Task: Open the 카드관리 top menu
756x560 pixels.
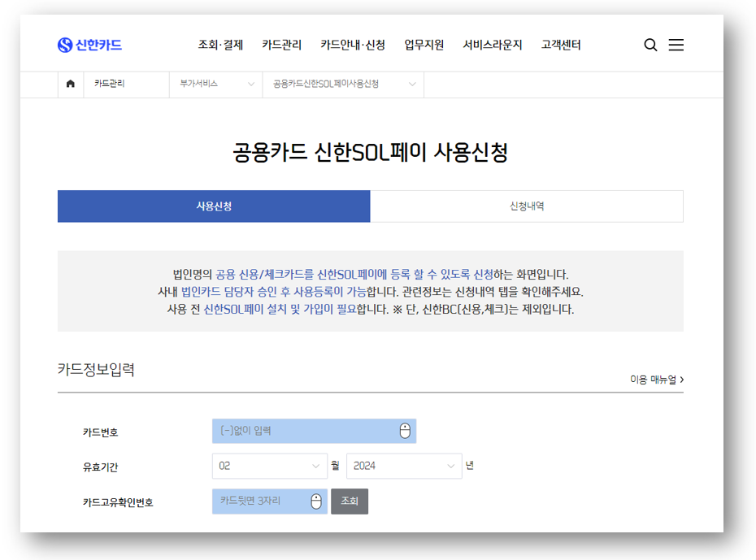Action: (x=281, y=45)
